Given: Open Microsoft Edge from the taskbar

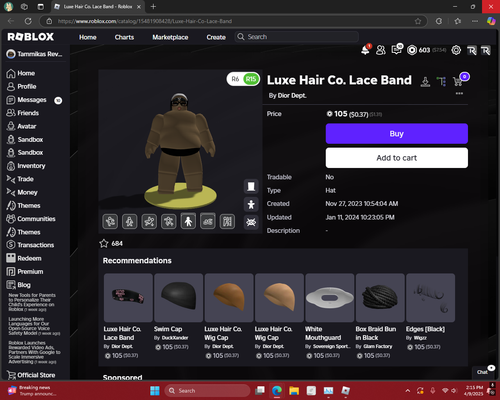Looking at the screenshot, I should pyautogui.click(x=277, y=390).
